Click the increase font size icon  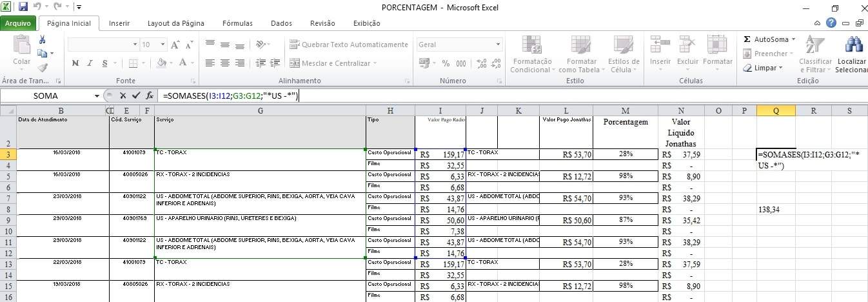coord(175,45)
